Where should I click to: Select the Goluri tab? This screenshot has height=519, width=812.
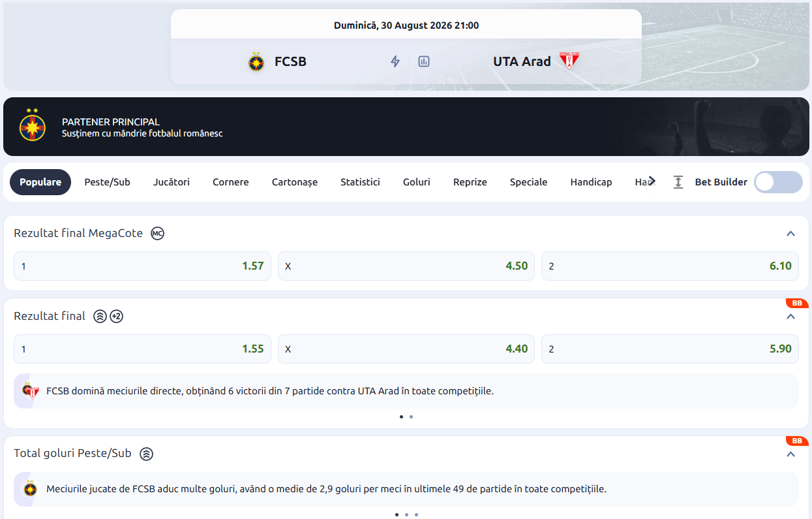click(x=417, y=182)
